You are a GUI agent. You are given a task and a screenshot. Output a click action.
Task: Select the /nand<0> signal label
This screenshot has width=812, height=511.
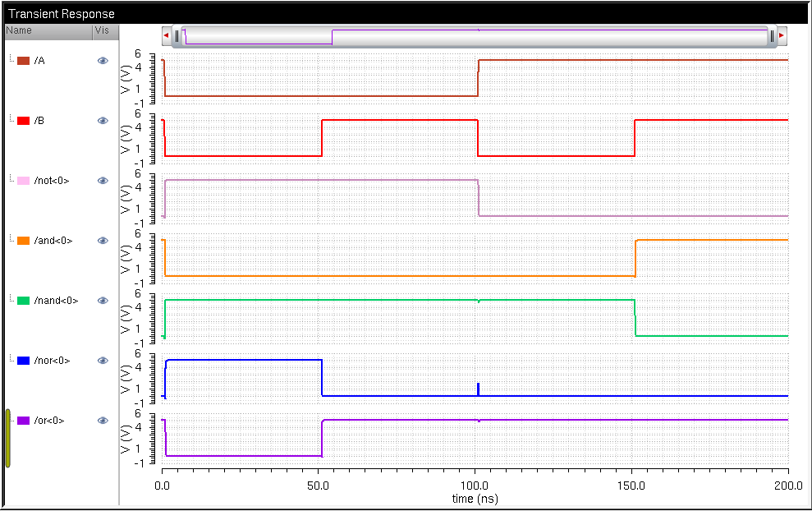[55, 301]
